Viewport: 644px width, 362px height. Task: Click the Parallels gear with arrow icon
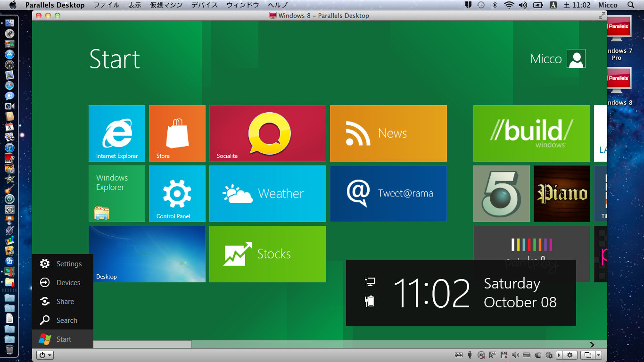[x=549, y=355]
